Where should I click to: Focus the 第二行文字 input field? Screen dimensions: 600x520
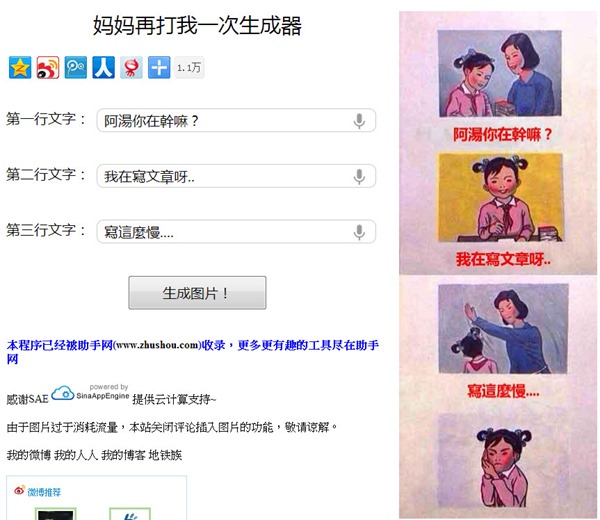(236, 176)
